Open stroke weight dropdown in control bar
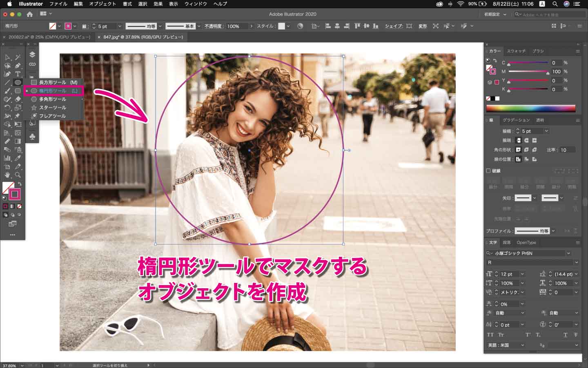 coord(120,26)
